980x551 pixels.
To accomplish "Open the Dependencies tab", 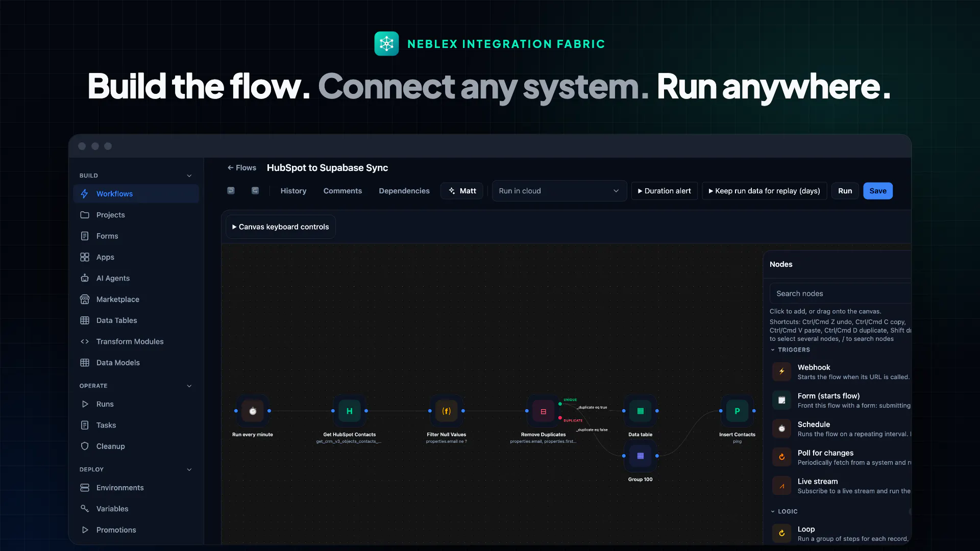I will pyautogui.click(x=404, y=191).
